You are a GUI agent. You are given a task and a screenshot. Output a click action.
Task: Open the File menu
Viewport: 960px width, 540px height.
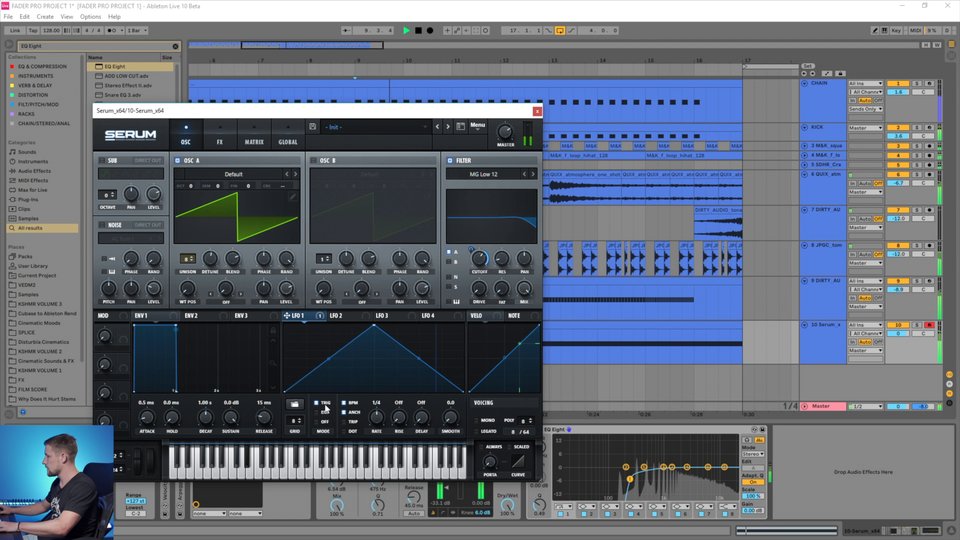[x=8, y=17]
